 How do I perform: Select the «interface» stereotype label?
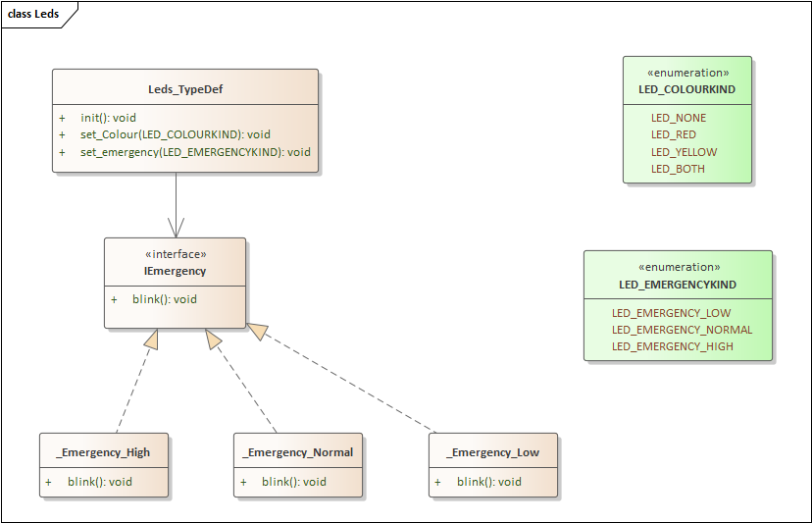pos(176,254)
